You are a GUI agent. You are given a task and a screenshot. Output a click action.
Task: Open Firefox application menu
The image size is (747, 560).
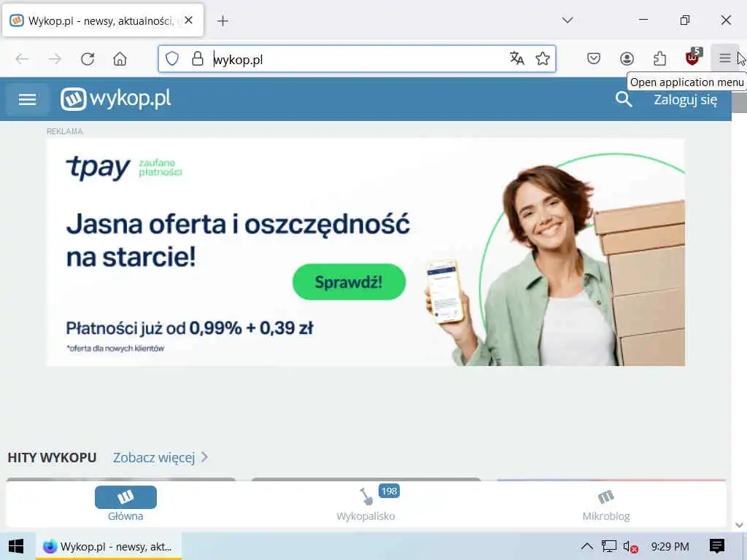pyautogui.click(x=724, y=58)
